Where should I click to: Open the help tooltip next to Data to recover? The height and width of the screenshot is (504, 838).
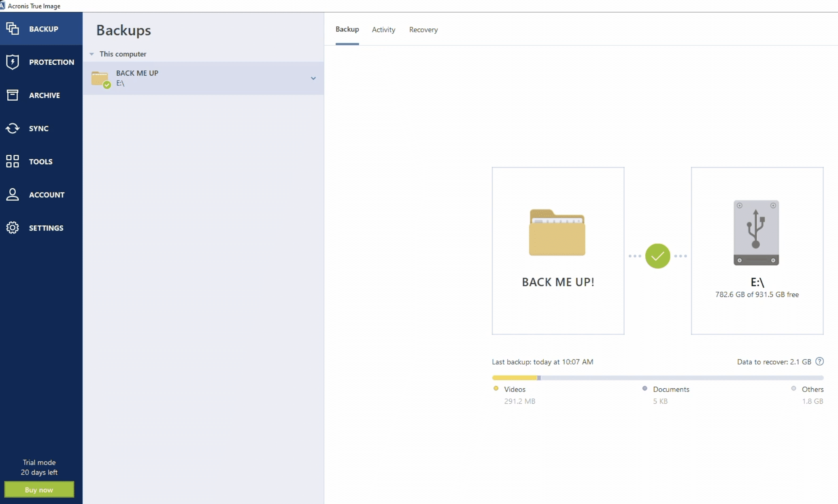click(821, 362)
